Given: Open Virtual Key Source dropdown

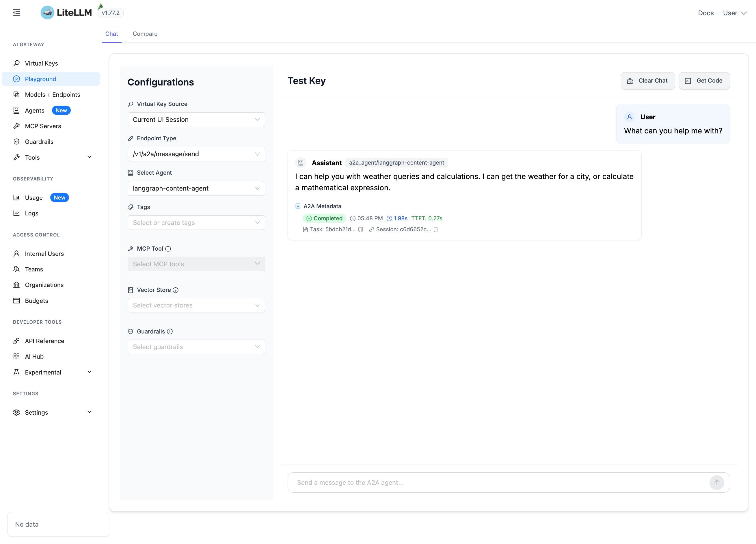Looking at the screenshot, I should coord(196,120).
